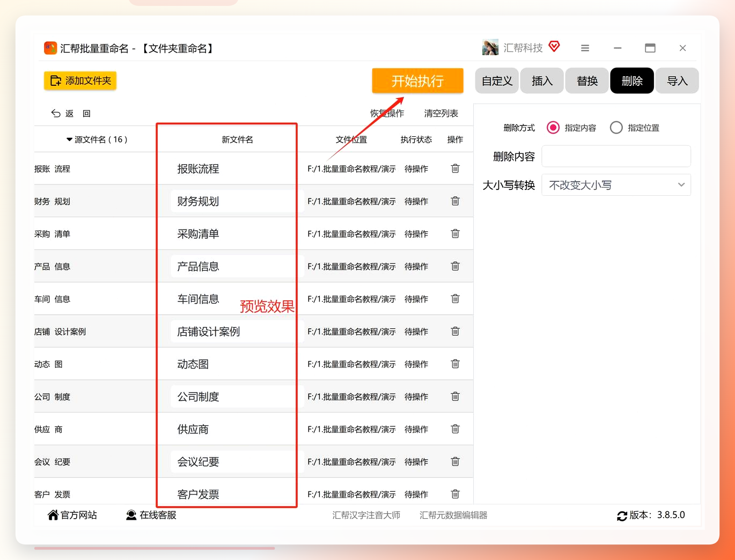Remove the 采购 清单 row via its trash icon

[455, 234]
